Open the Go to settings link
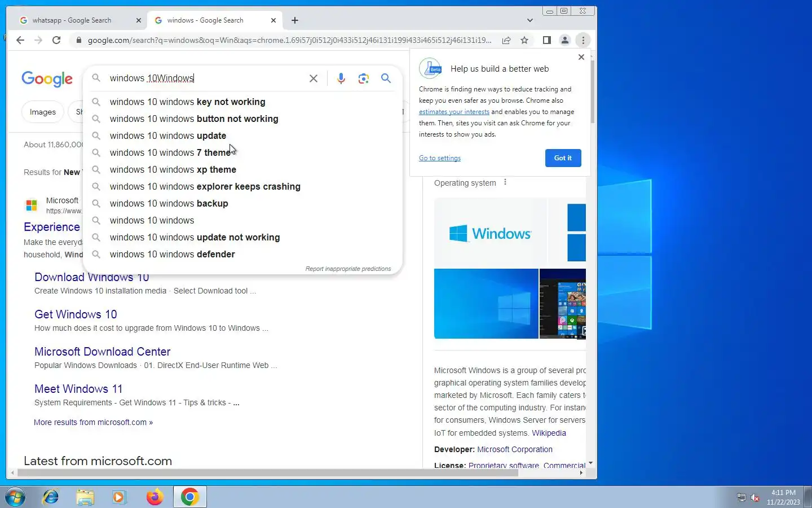Screen dimensions: 812x508 (x=440, y=158)
